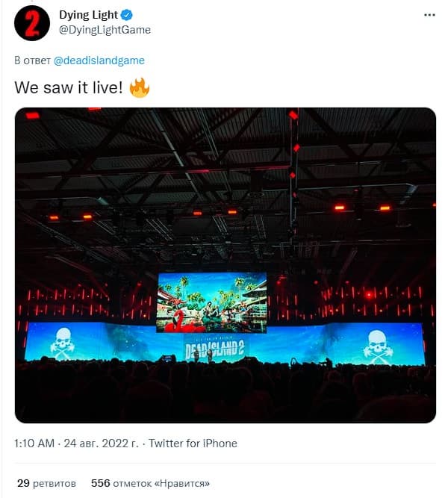The height and width of the screenshot is (498, 448).
Task: Open the three-dot tweet options menu
Action: (429, 15)
